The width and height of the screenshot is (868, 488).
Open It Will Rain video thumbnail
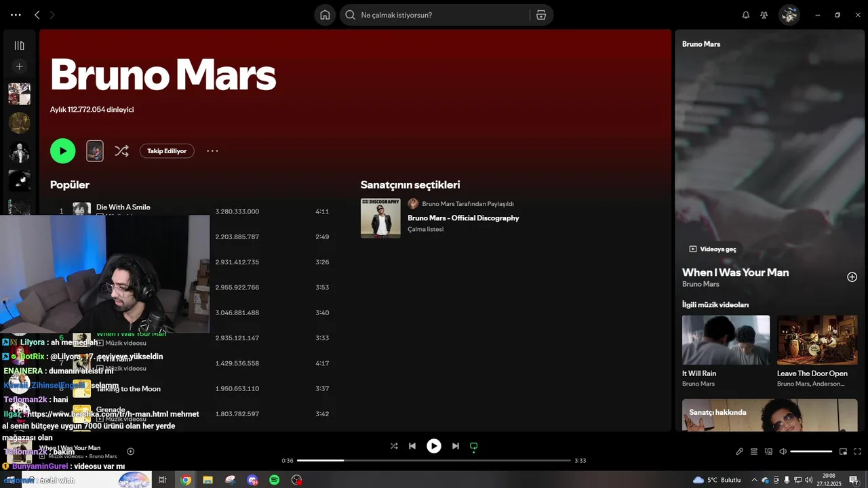point(726,340)
